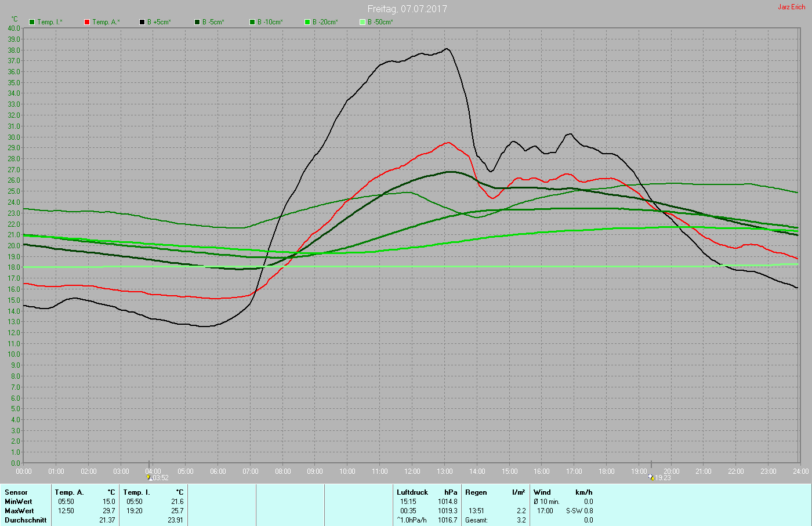Click the "Ø 10 min." wind label
The height and width of the screenshot is (526, 812).
(547, 502)
